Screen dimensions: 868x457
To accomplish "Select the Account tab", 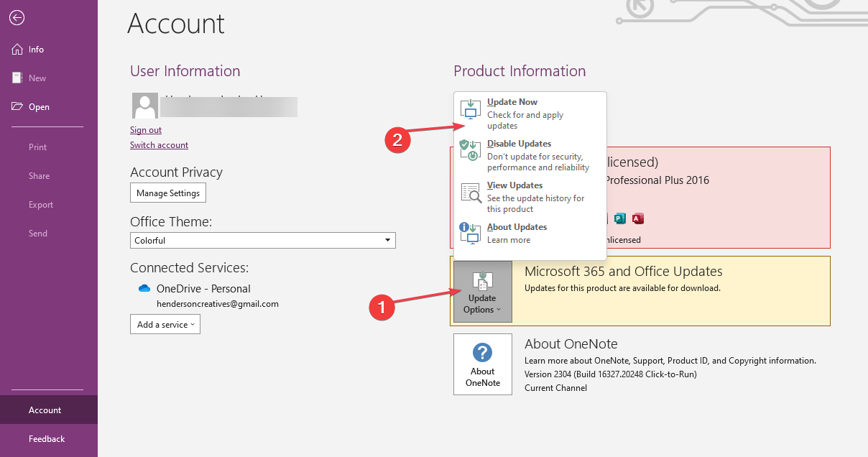I will [x=49, y=410].
